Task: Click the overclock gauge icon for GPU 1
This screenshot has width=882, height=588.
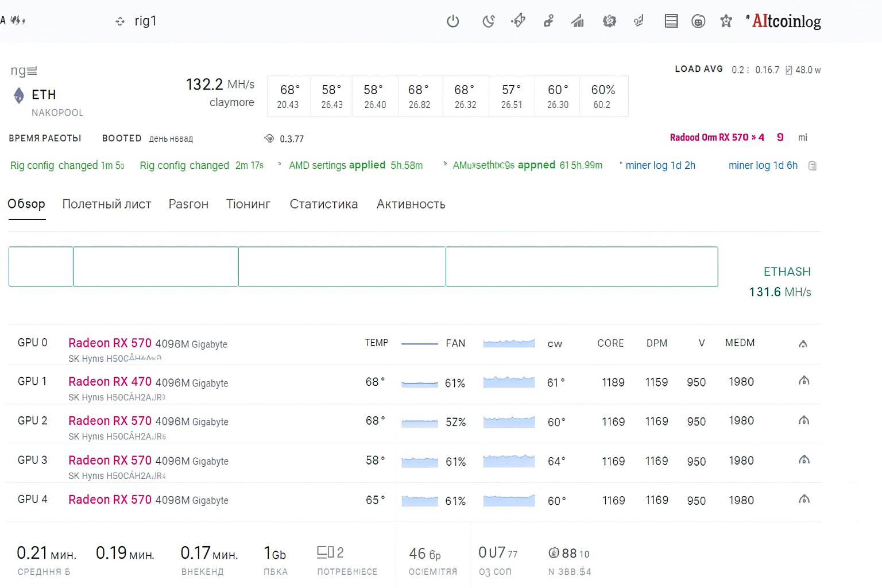Action: [x=804, y=381]
